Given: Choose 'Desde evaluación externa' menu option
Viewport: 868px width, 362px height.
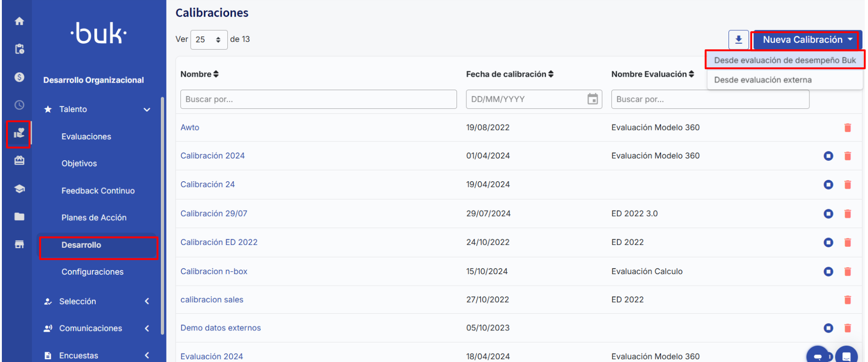Looking at the screenshot, I should point(762,80).
